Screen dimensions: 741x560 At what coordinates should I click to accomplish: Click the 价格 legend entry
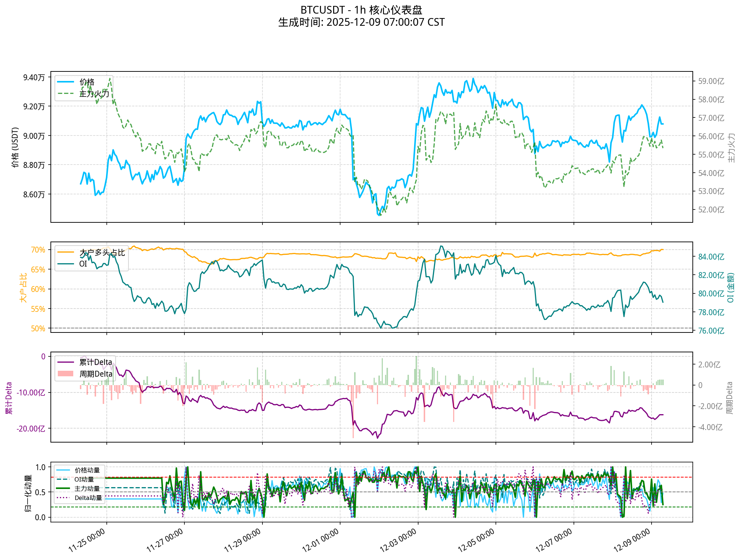[x=87, y=82]
